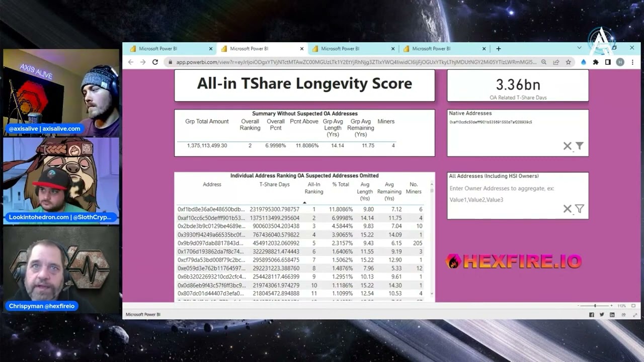Click the All-in TShare Longevity Score title

coord(304,83)
